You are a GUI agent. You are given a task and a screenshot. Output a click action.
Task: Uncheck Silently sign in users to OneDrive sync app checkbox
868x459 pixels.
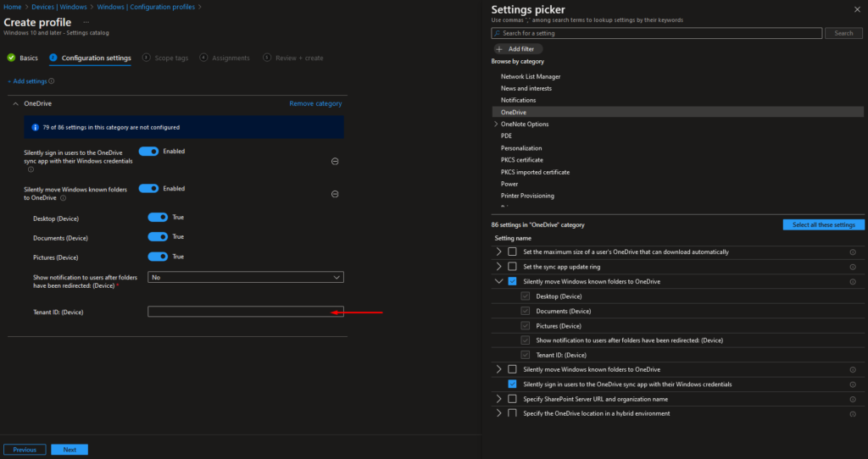pos(512,384)
